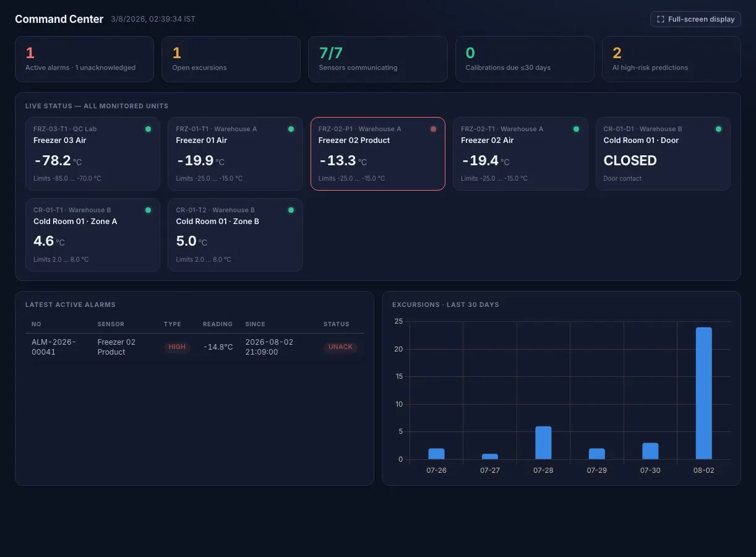Click the alarm since time 2026-08-02 21:09:00
This screenshot has height=557, width=756.
270,347
